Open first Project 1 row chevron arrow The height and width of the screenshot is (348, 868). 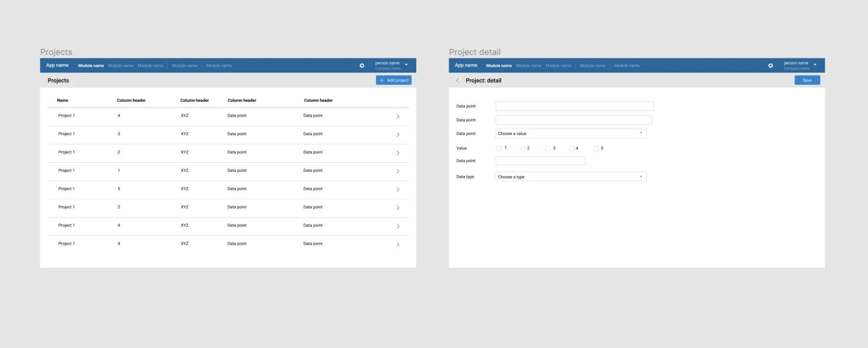pos(398,116)
